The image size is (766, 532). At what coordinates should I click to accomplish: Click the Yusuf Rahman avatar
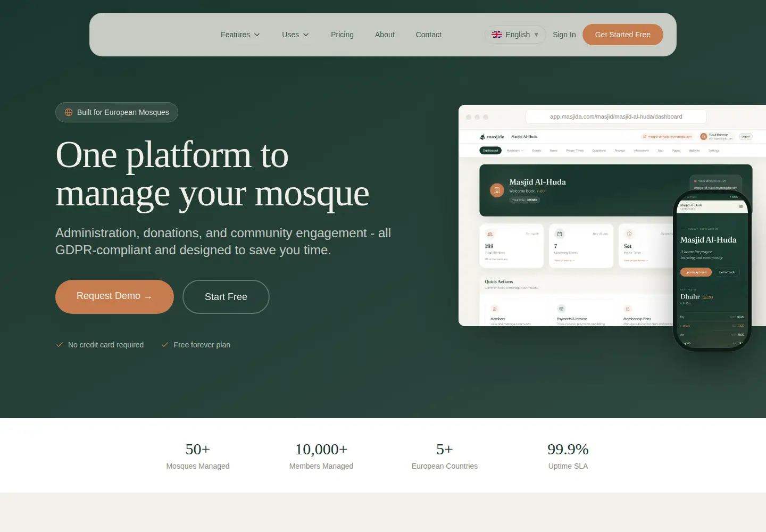coord(704,137)
